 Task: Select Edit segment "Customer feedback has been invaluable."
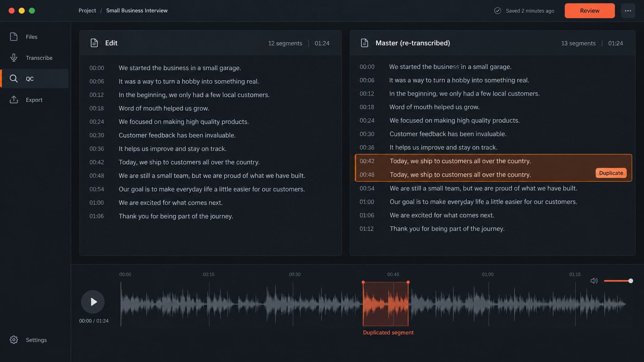point(177,135)
